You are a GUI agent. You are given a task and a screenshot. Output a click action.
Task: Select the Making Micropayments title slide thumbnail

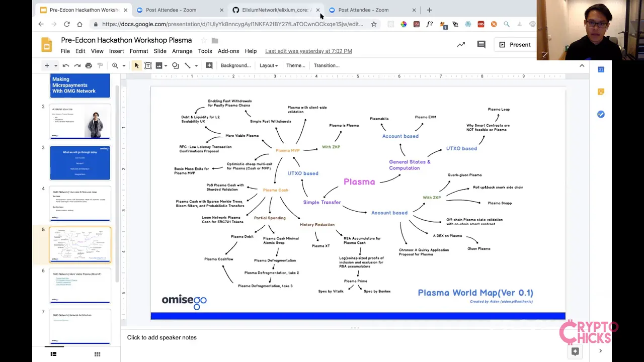[80, 85]
